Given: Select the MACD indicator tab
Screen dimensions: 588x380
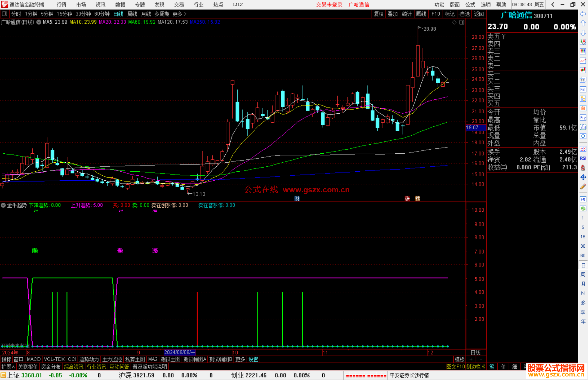Looking at the screenshot, I should [x=34, y=359].
